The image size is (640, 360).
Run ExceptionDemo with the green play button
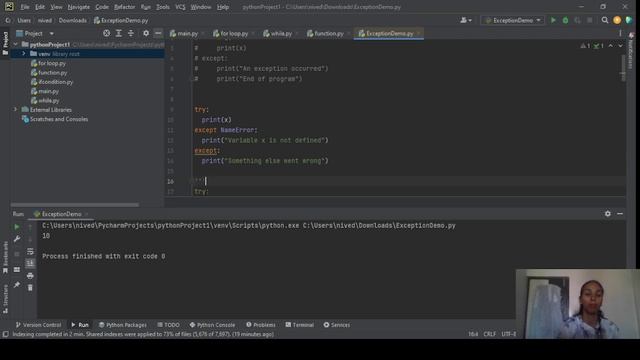pos(553,20)
